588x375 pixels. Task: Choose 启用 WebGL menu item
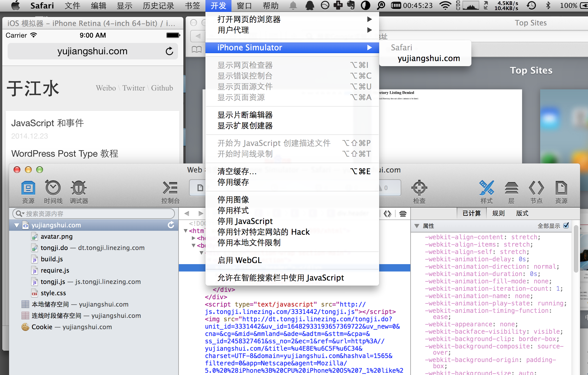click(292, 260)
